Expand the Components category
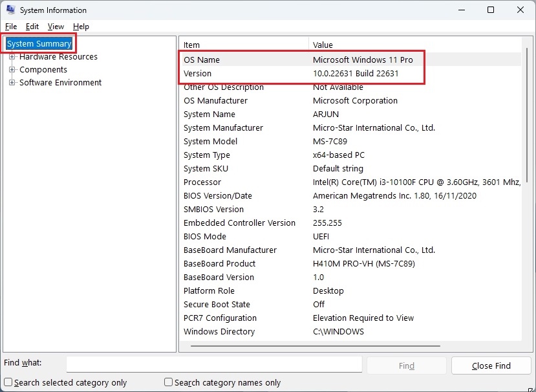The width and height of the screenshot is (536, 392). [x=12, y=69]
